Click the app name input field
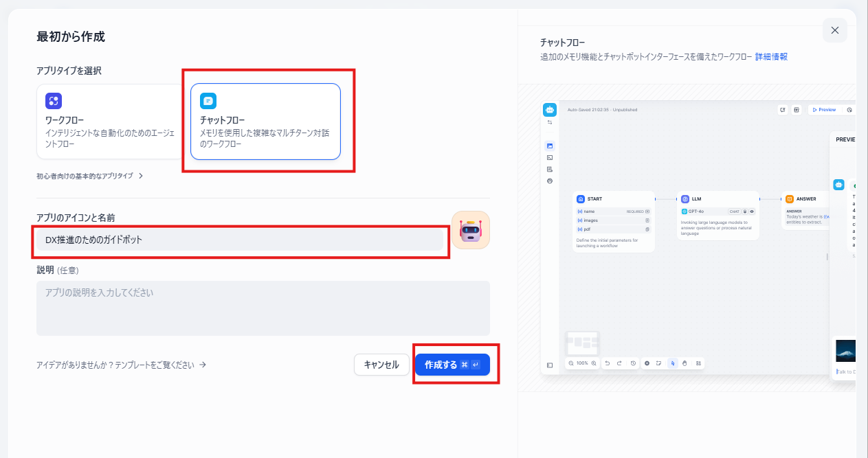 click(239, 240)
